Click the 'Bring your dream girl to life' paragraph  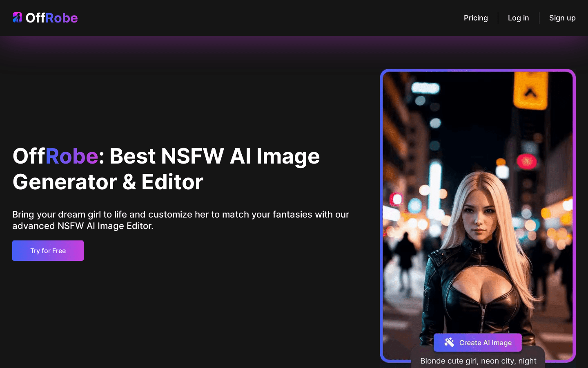(x=180, y=215)
